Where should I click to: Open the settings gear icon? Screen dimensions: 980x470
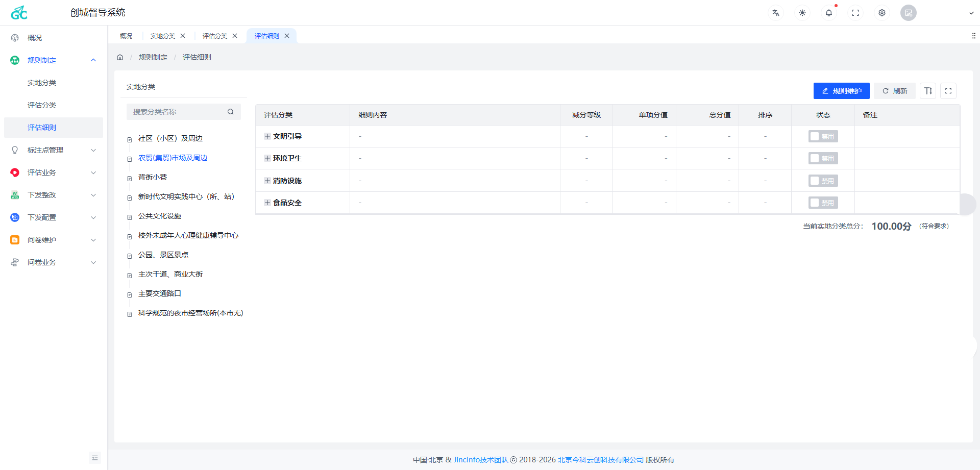tap(881, 13)
